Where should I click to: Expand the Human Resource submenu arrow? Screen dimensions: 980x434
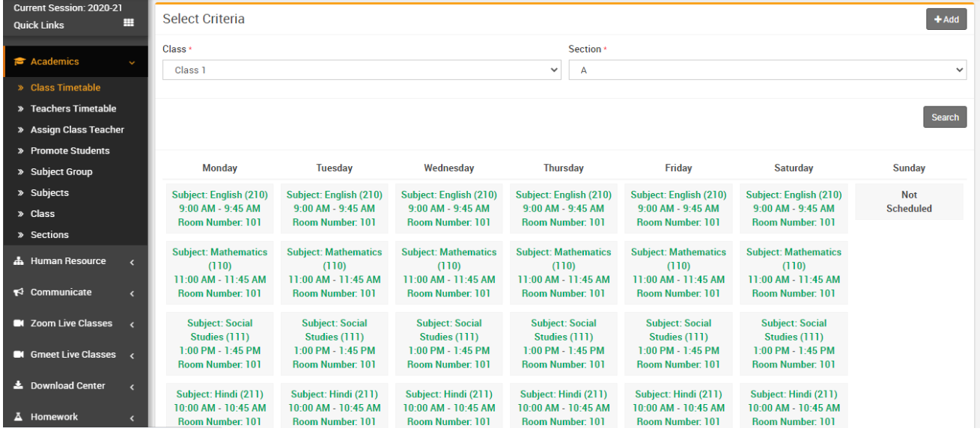(x=132, y=262)
